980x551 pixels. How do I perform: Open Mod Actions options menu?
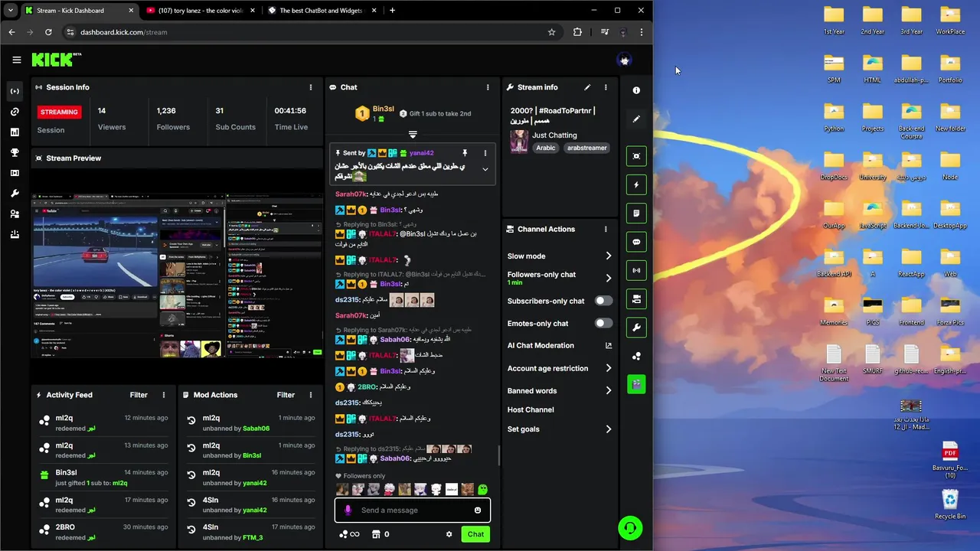310,395
